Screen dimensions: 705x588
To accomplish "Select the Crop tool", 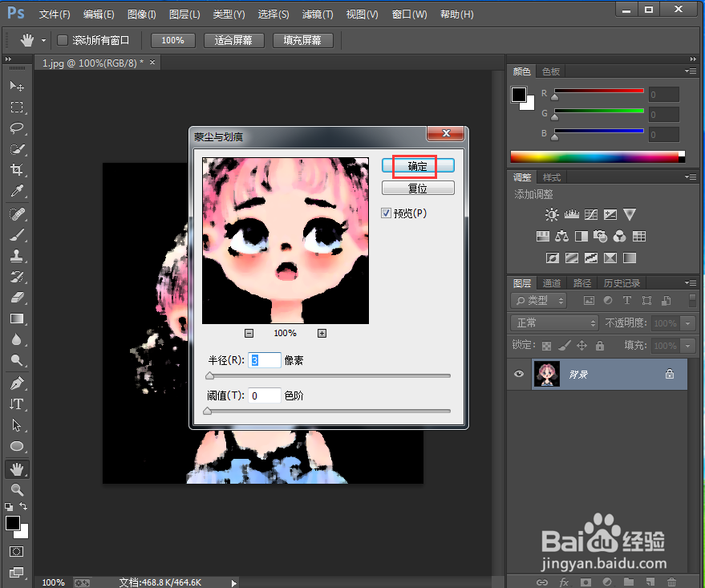I will tap(17, 169).
